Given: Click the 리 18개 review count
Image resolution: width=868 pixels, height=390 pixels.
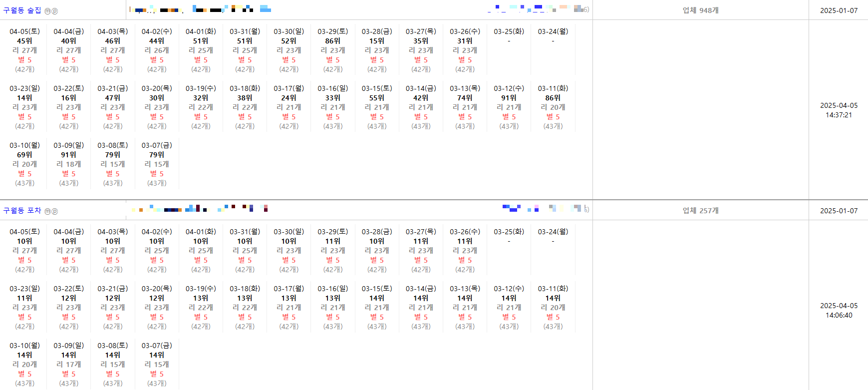Looking at the screenshot, I should pyautogui.click(x=69, y=164).
